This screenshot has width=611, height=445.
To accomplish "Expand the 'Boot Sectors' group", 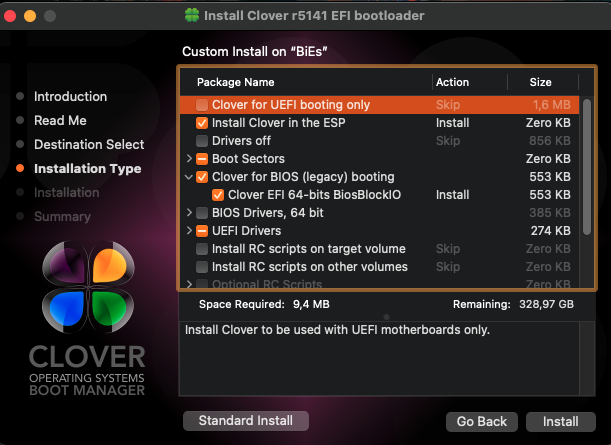I will (189, 159).
